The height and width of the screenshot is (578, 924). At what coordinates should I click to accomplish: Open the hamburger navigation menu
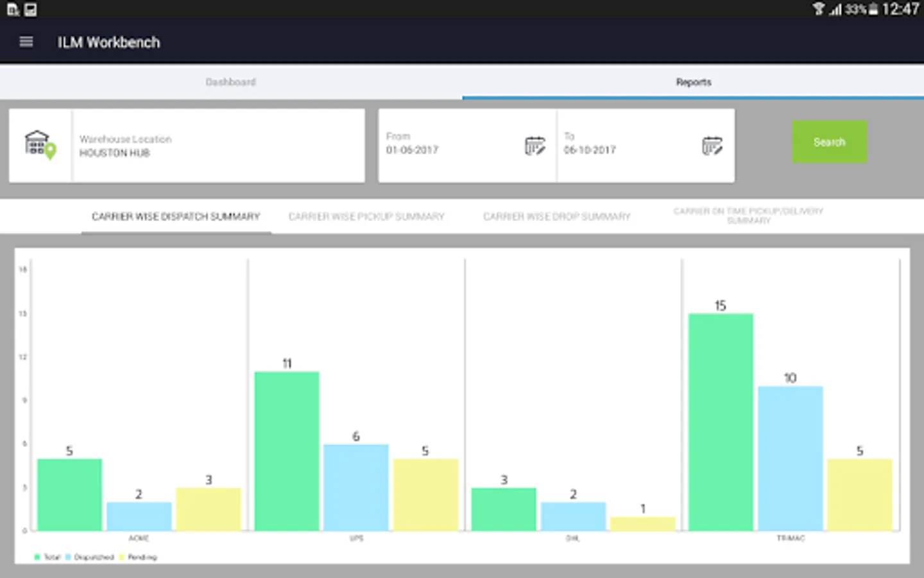click(x=26, y=42)
